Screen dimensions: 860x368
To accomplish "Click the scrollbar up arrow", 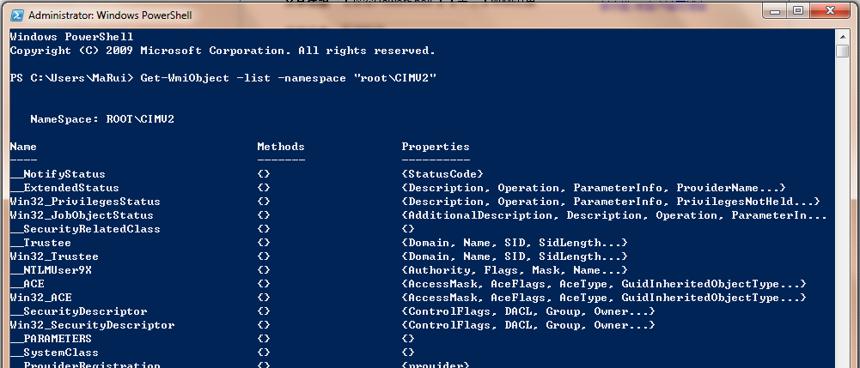I will click(x=842, y=36).
